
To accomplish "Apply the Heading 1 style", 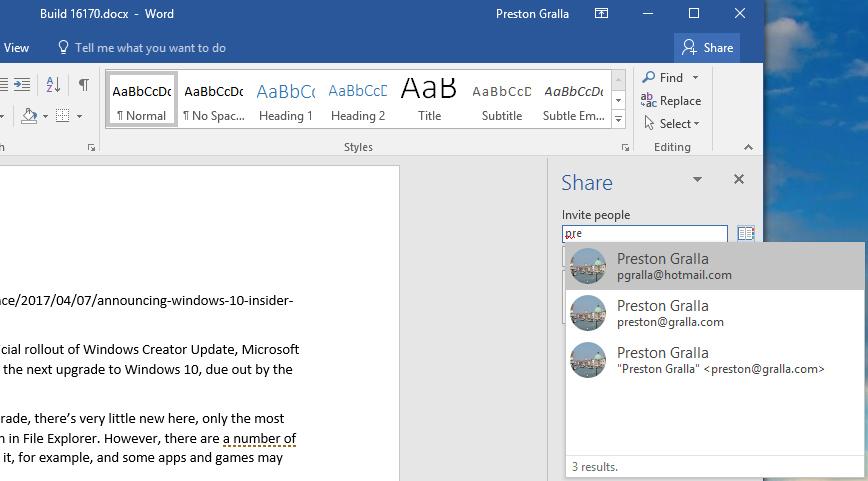I will click(286, 100).
